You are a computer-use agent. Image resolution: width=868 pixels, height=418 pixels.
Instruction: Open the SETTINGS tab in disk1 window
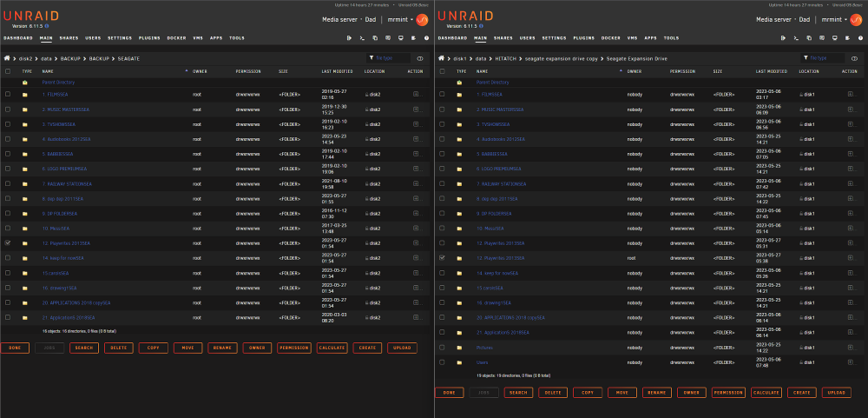tap(554, 38)
